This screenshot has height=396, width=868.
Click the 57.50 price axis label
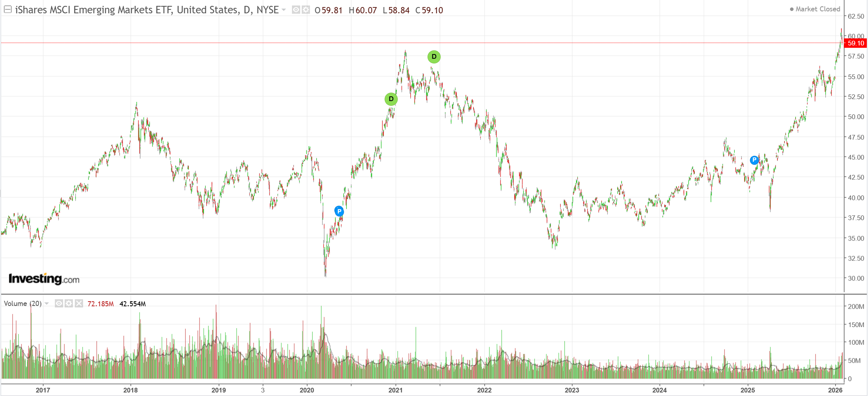pyautogui.click(x=856, y=56)
